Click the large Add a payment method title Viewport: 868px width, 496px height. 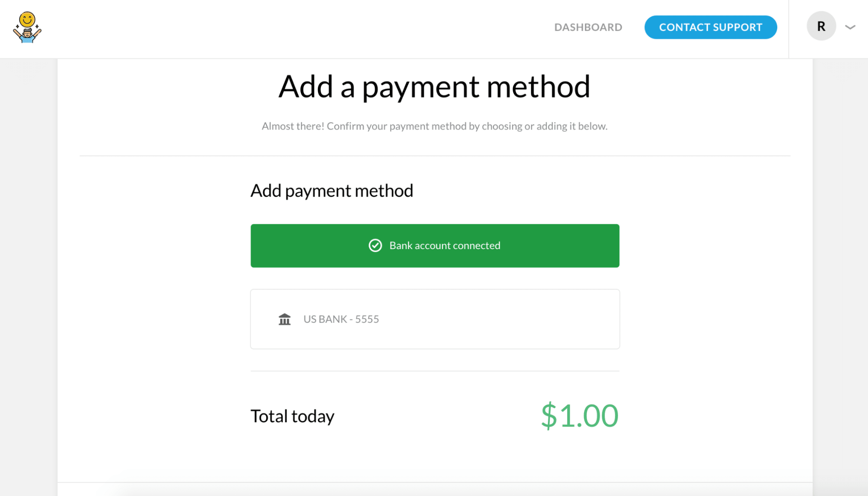[434, 87]
